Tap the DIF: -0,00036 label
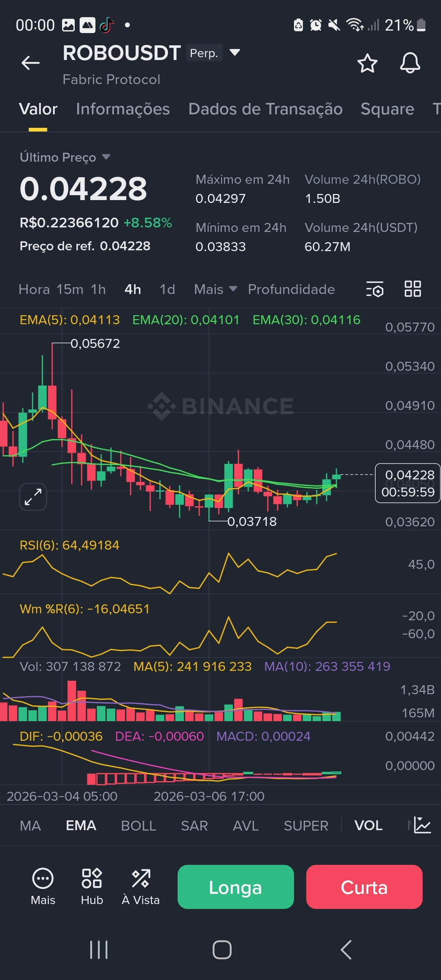This screenshot has height=980, width=441. click(61, 736)
